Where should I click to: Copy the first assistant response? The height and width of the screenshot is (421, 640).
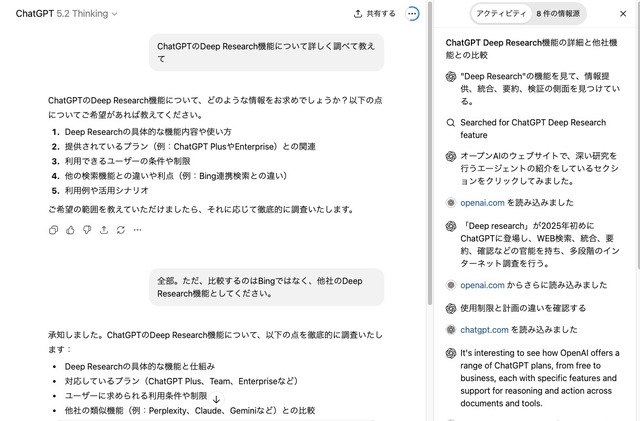tap(53, 230)
